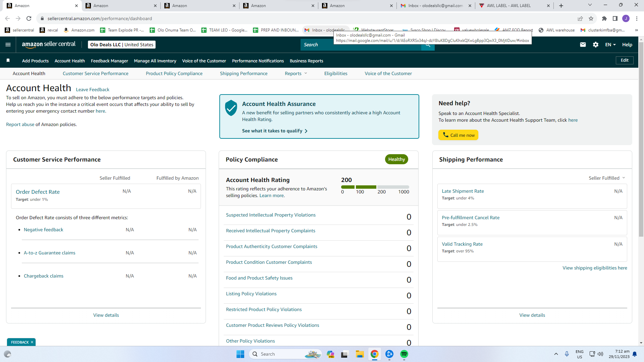Open the Chrome profile avatar
This screenshot has width=644, height=362.
pos(626,18)
